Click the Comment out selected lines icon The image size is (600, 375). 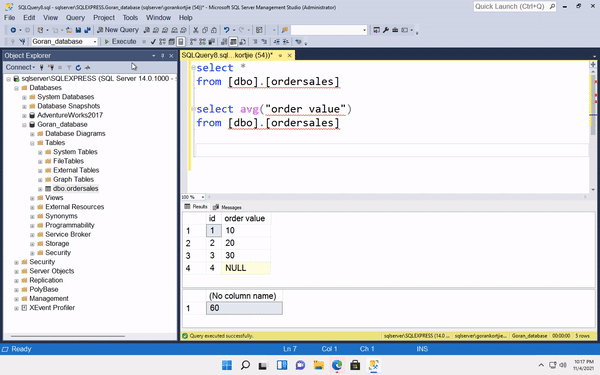tap(255, 41)
